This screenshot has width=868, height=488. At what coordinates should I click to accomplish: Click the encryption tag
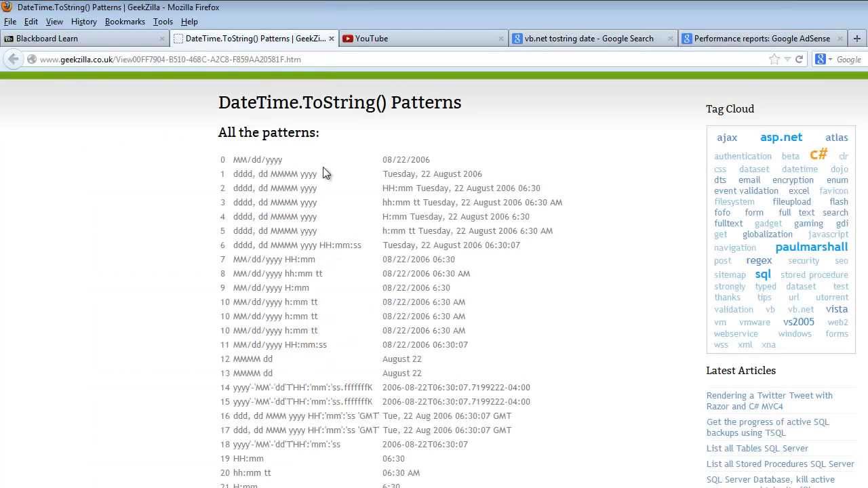793,180
